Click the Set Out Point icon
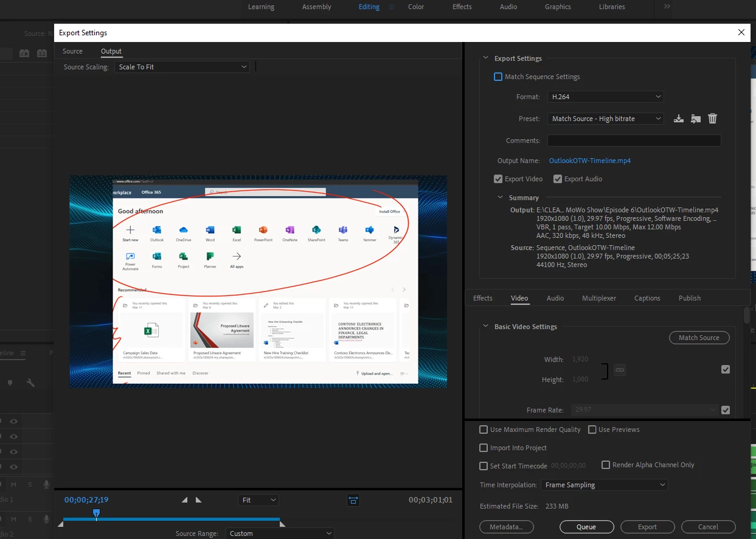The image size is (756, 539). 198,500
